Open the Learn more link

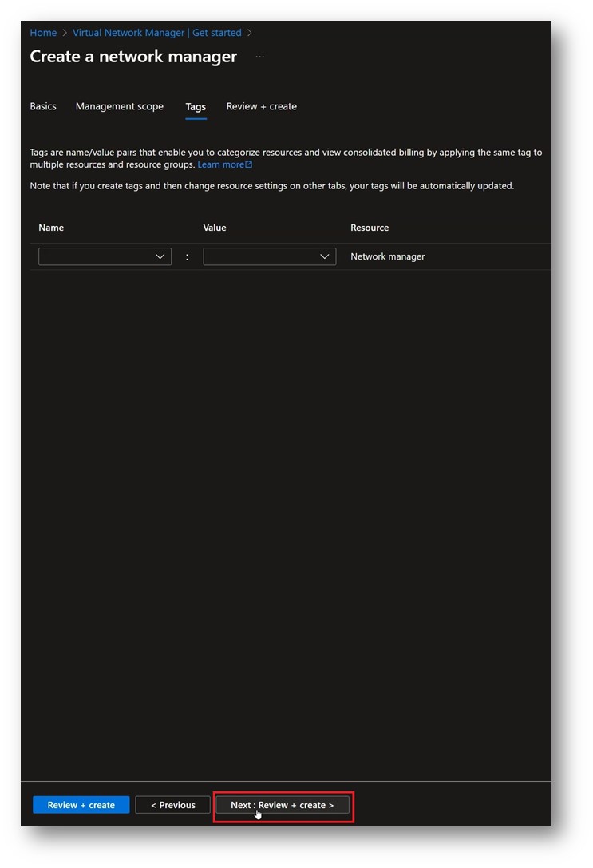click(221, 164)
